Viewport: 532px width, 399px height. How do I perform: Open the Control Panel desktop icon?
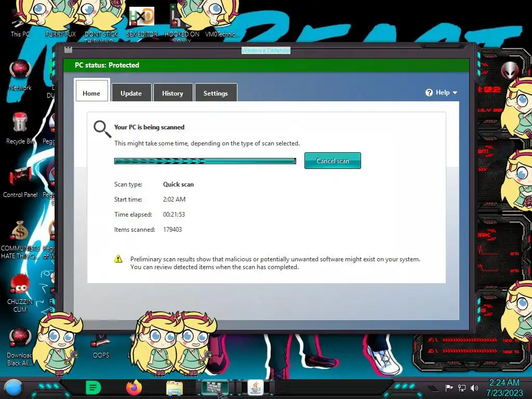point(20,181)
